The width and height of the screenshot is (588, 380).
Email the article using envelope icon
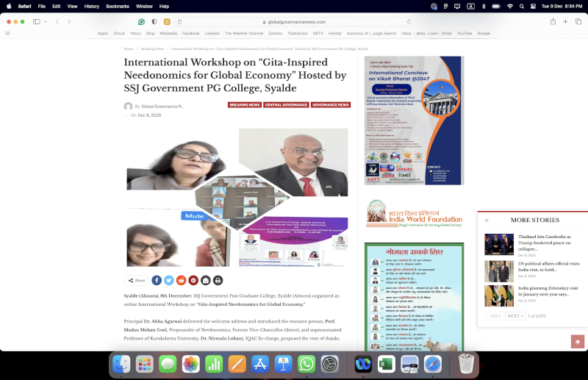point(206,280)
